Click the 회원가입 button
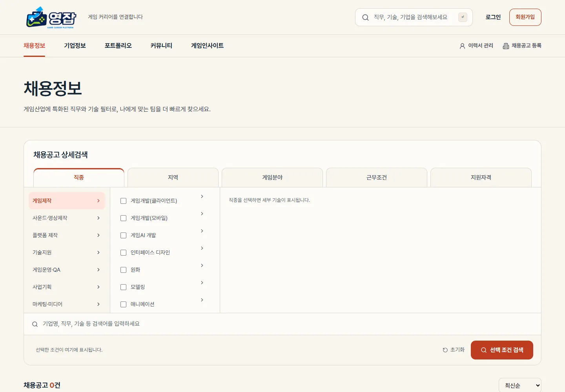Screen dimensions: 565x392 tap(525, 17)
